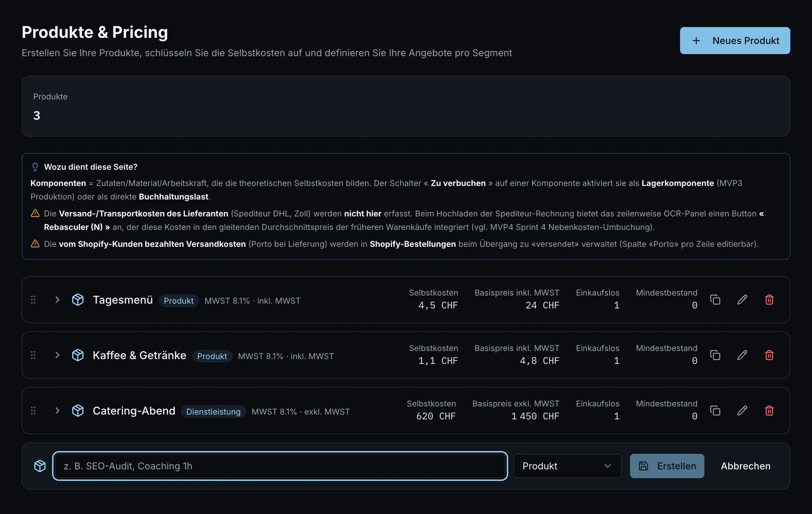812x514 pixels.
Task: Grab the drag handle of Kaffee & Getränke
Action: [x=33, y=355]
